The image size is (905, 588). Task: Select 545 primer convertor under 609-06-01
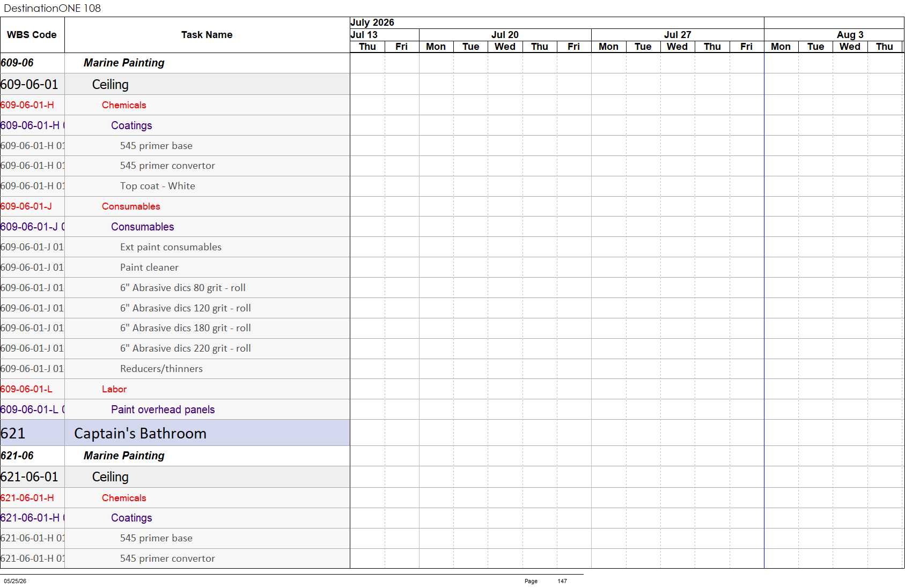175,166
